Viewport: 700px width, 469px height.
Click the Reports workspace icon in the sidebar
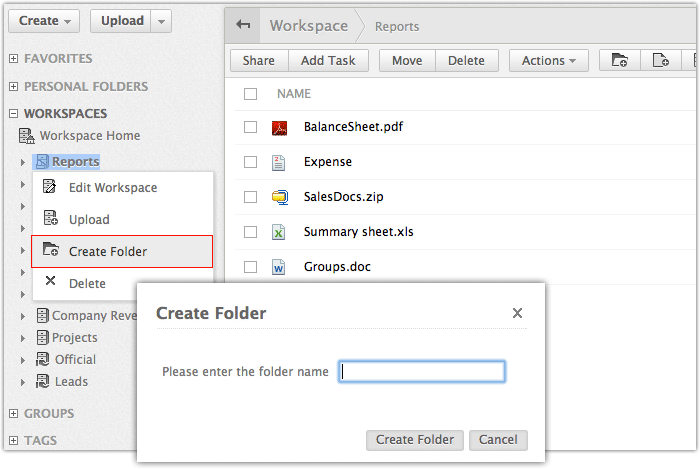click(x=42, y=162)
